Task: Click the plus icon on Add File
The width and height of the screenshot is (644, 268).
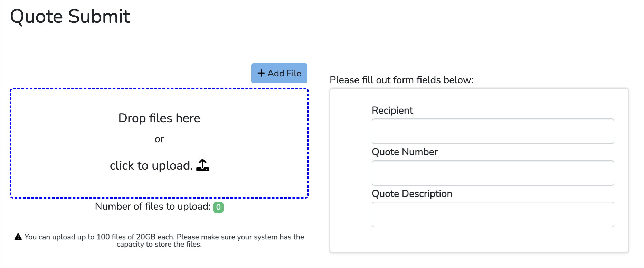Action: click(x=261, y=73)
